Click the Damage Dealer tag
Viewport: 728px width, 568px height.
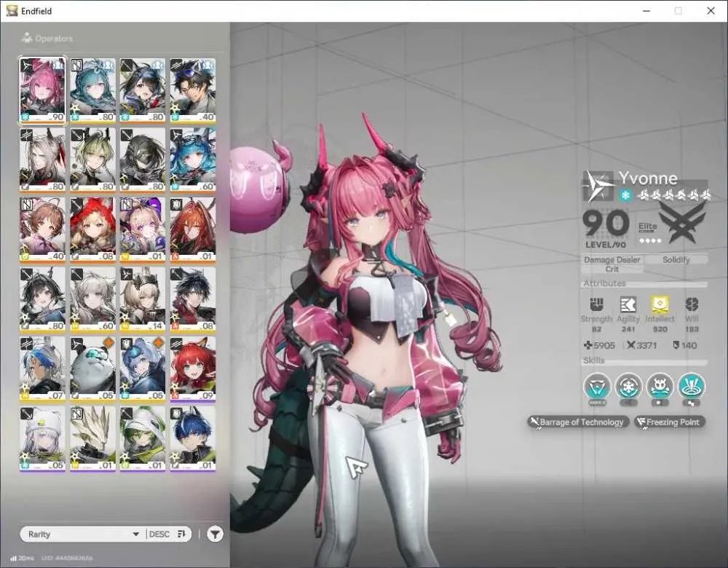tap(612, 260)
